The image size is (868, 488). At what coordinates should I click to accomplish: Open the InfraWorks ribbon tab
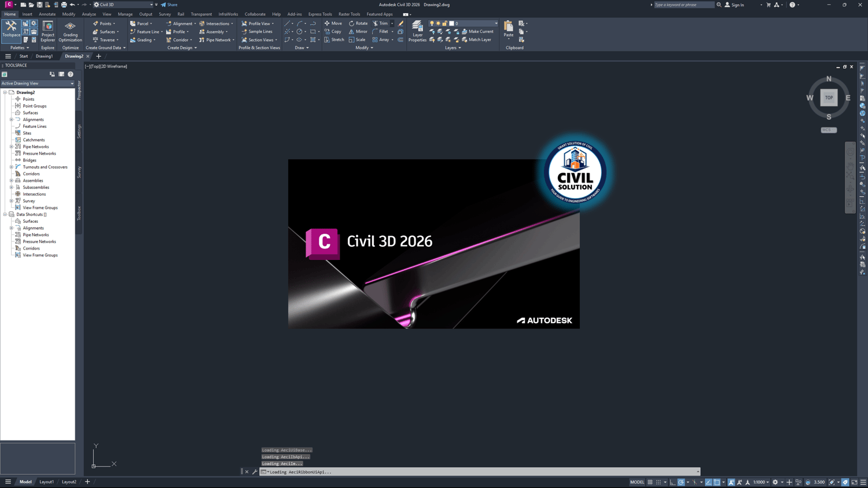click(228, 14)
